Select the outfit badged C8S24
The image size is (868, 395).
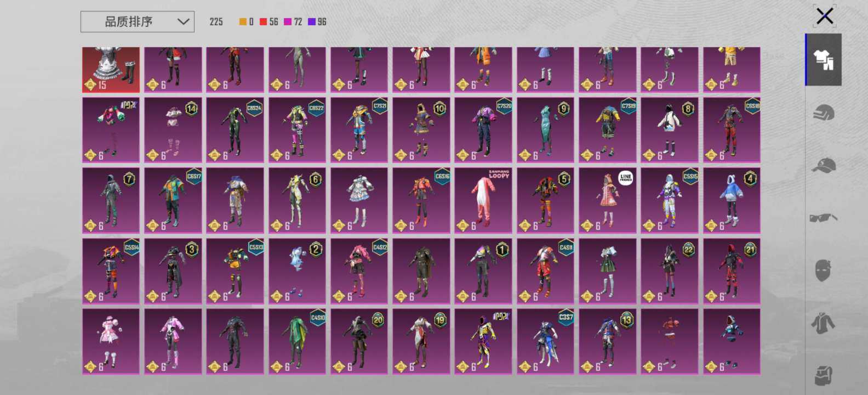click(235, 130)
